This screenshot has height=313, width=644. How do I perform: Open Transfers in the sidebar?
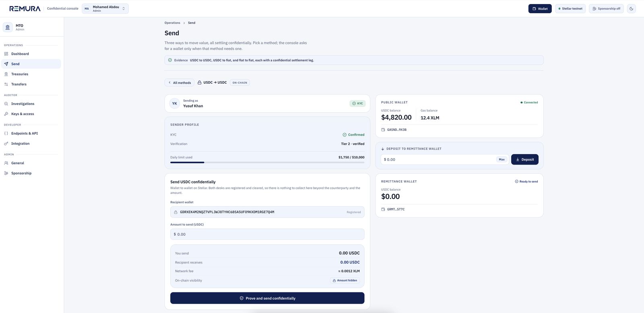point(31,84)
